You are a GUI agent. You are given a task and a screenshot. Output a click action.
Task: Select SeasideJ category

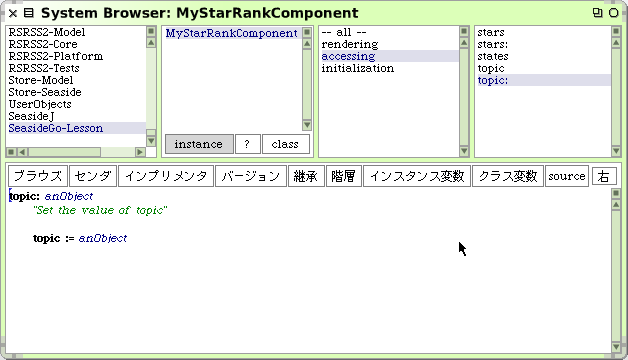pos(76,116)
